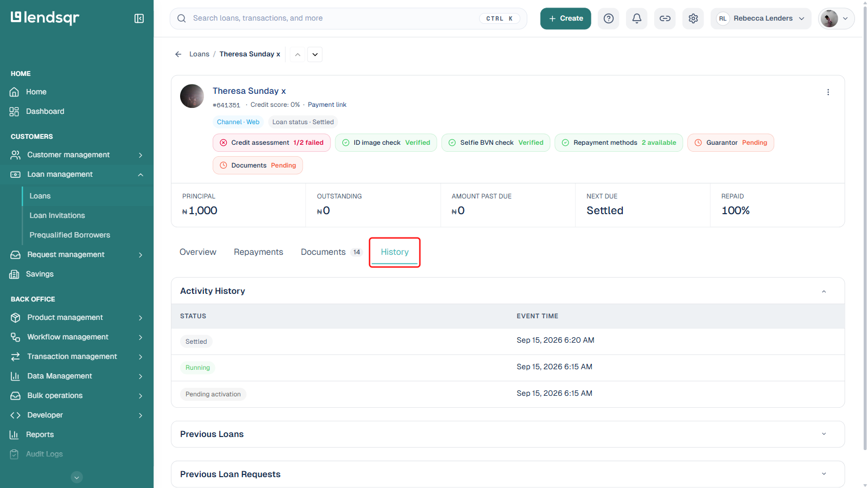Click the Create button
This screenshot has height=488, width=868.
coord(565,18)
